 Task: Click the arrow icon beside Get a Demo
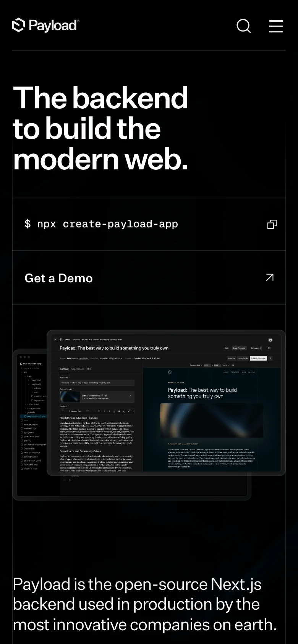(270, 277)
